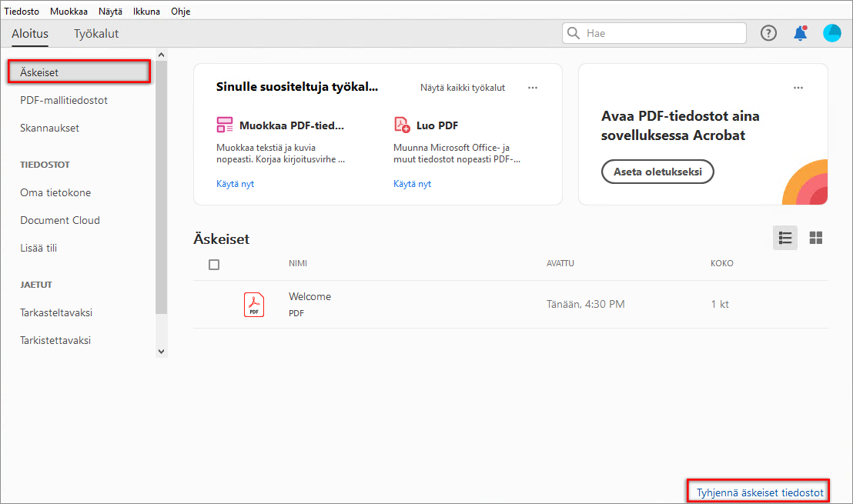Viewport: 853px width, 504px height.
Task: Click the help question mark icon
Action: coord(768,33)
